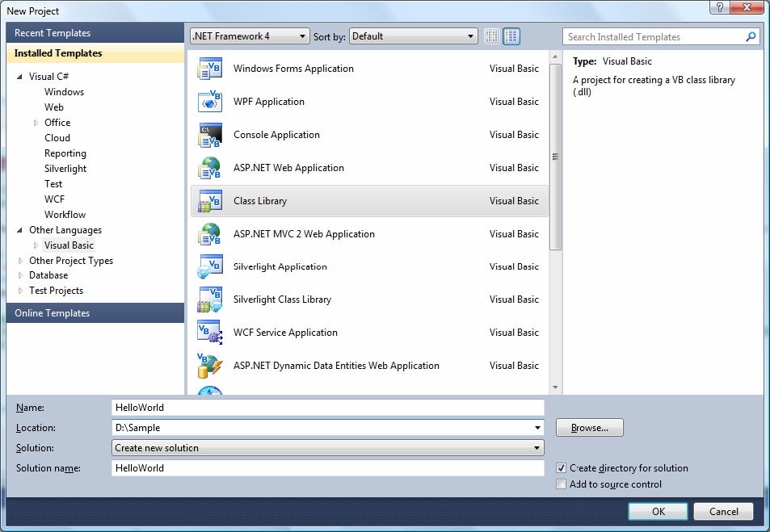This screenshot has height=532, width=770.
Task: Click the template list scroll up arrow
Action: tap(555, 57)
